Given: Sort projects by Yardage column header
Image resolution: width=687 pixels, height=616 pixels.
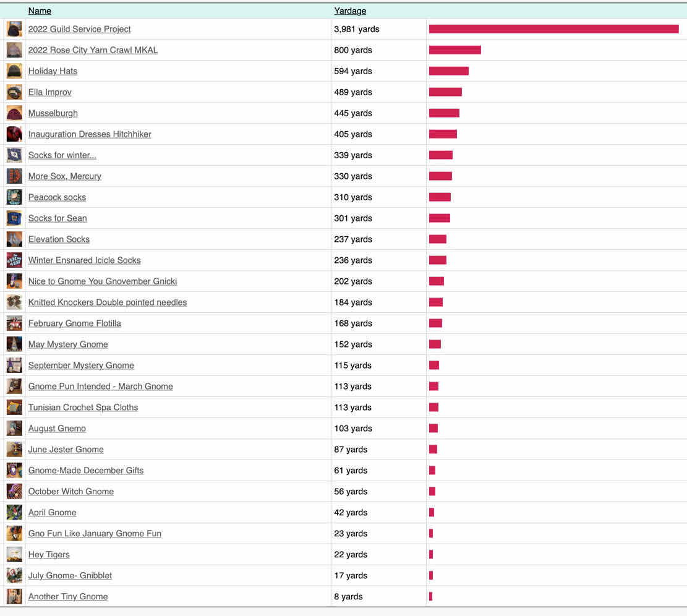Looking at the screenshot, I should click(x=350, y=11).
